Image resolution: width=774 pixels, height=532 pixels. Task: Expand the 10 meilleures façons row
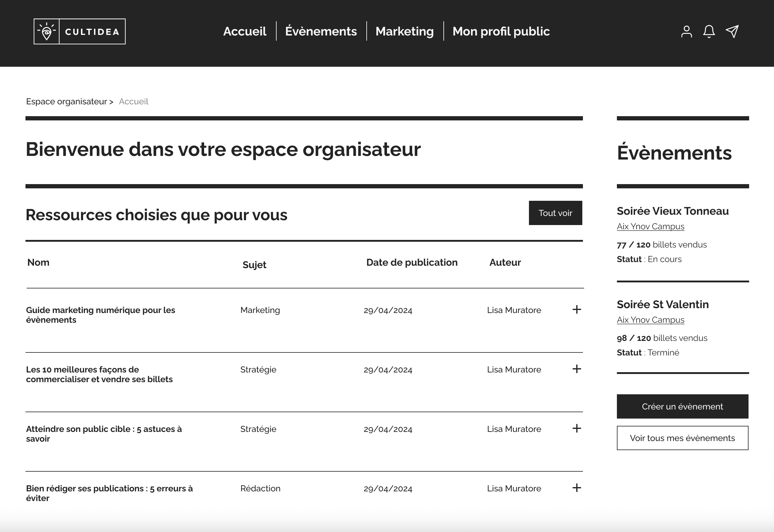tap(576, 369)
